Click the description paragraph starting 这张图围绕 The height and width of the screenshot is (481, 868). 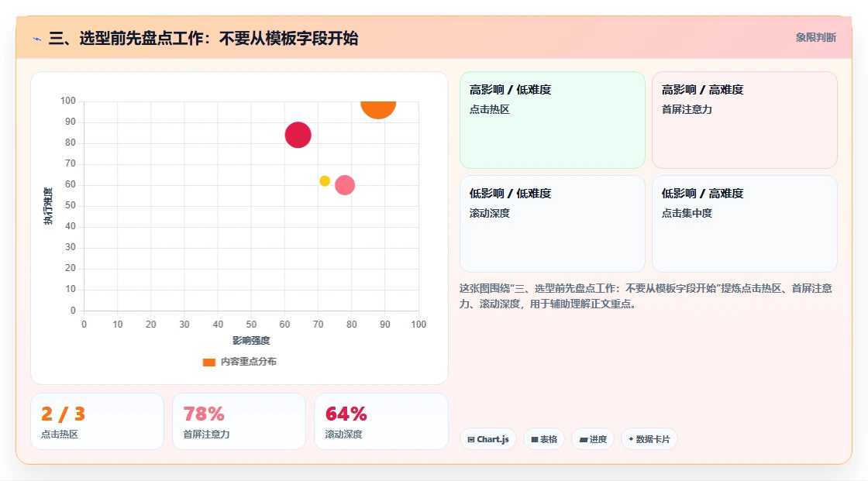(646, 296)
